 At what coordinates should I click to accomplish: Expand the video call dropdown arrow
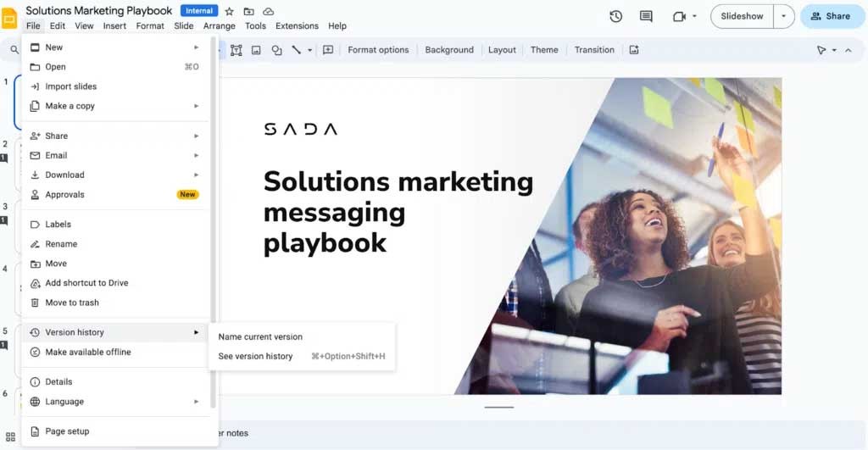695,16
